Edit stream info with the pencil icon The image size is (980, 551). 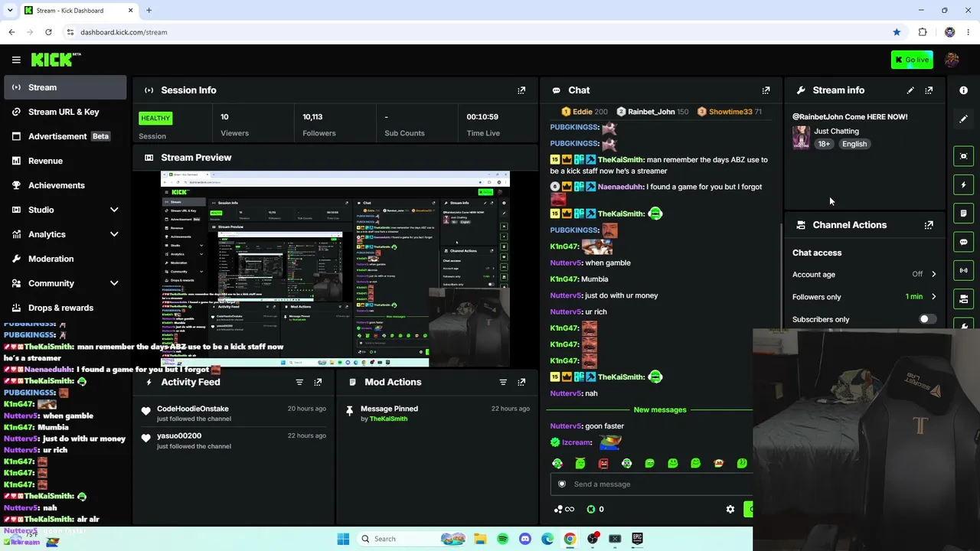point(910,90)
